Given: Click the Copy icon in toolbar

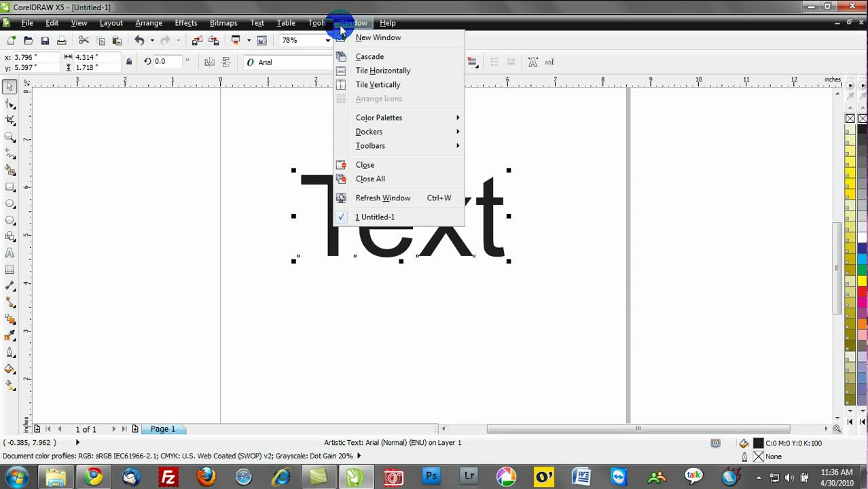Looking at the screenshot, I should (x=101, y=41).
